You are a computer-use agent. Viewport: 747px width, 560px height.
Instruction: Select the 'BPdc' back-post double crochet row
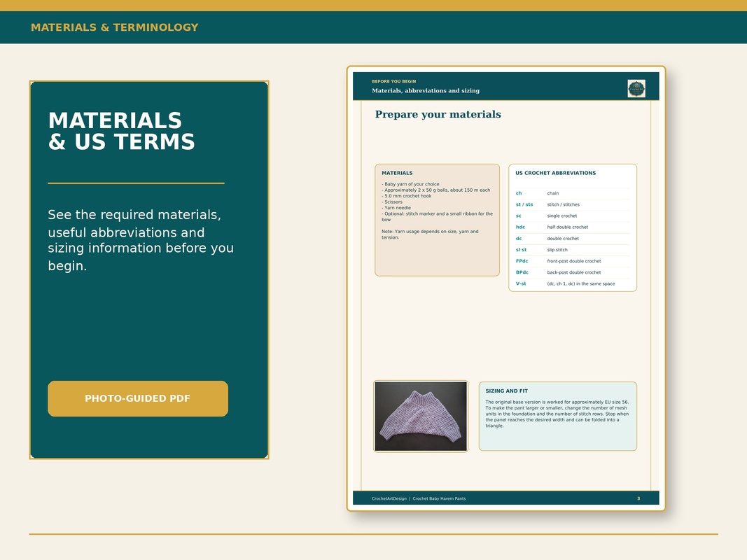[573, 272]
